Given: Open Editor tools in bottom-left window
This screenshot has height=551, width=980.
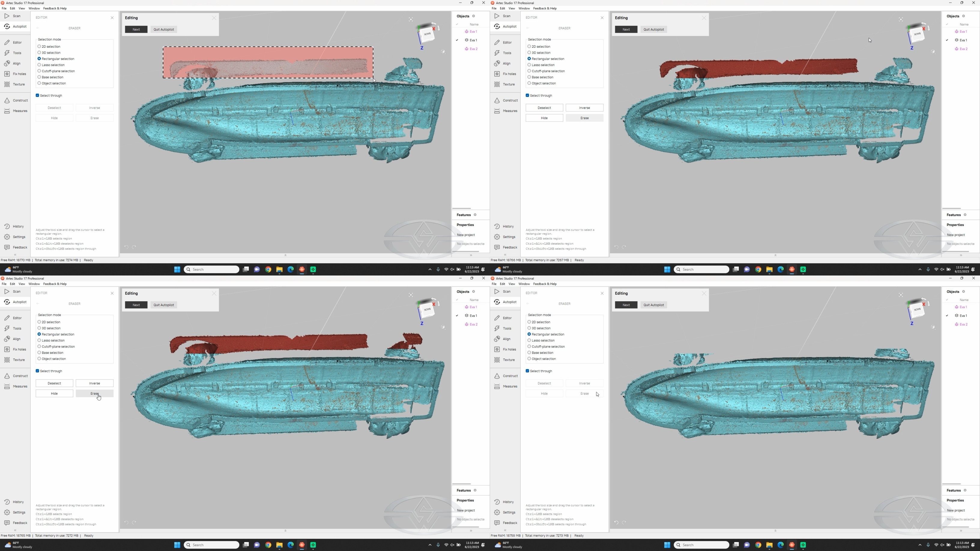Looking at the screenshot, I should pyautogui.click(x=13, y=318).
